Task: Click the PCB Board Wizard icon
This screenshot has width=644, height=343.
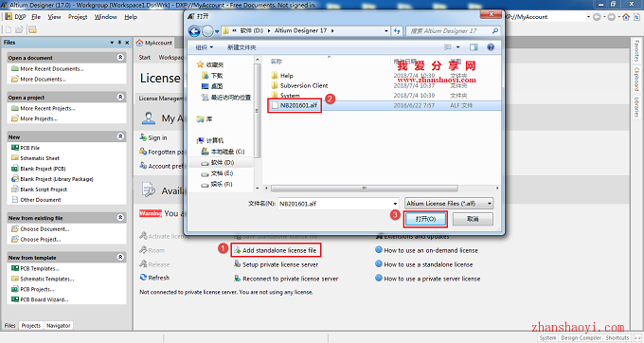Action: pyautogui.click(x=15, y=299)
